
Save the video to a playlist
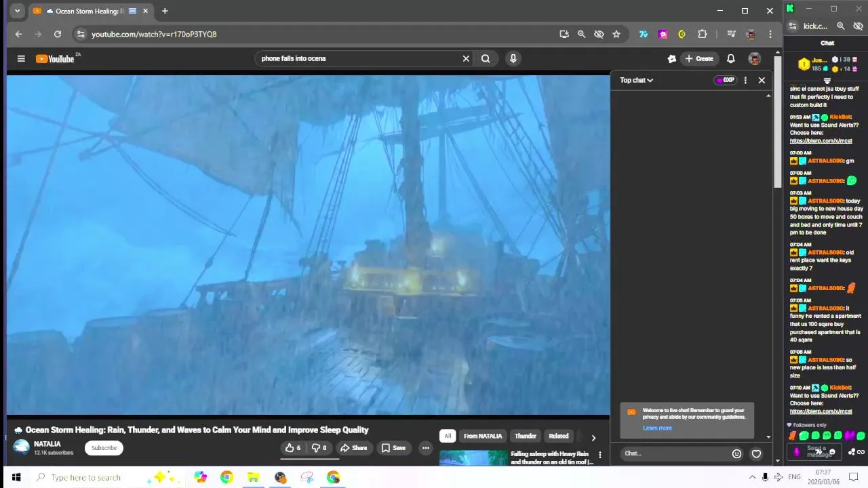(x=393, y=448)
